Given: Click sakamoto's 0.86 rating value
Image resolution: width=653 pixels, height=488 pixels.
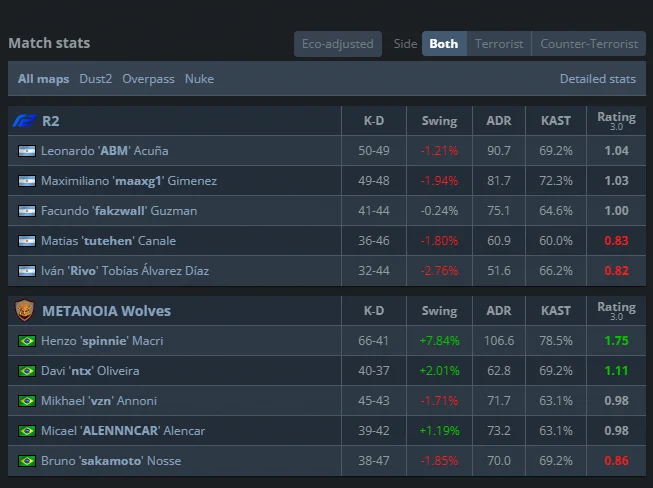Looking at the screenshot, I should [x=616, y=461].
